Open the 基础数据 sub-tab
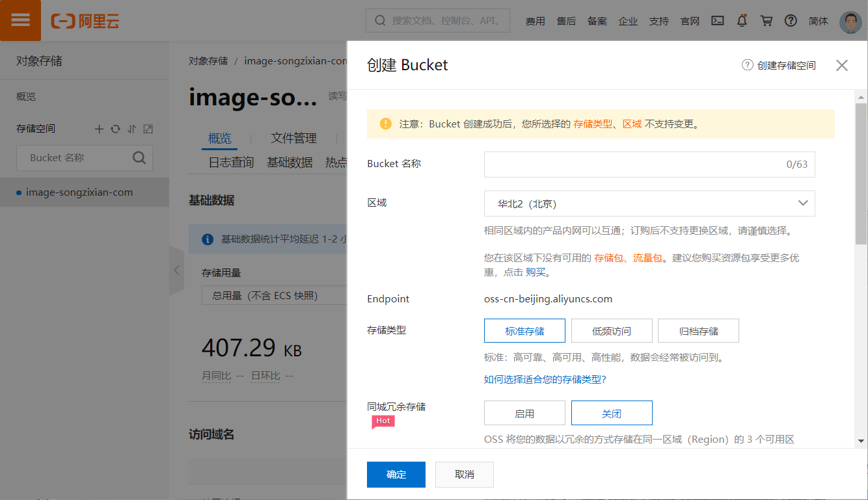Viewport: 868px width, 500px height. (290, 163)
